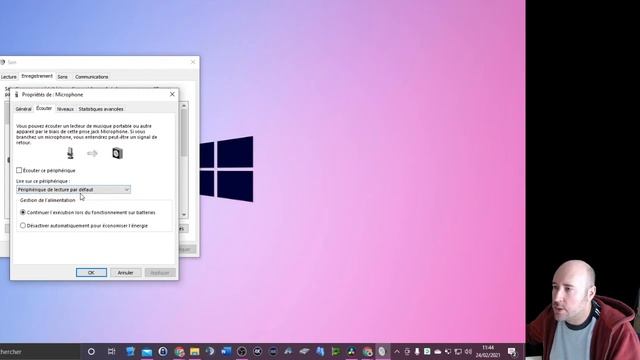
Task: Select Continuer l'exécution sur batteries option
Action: click(x=23, y=212)
